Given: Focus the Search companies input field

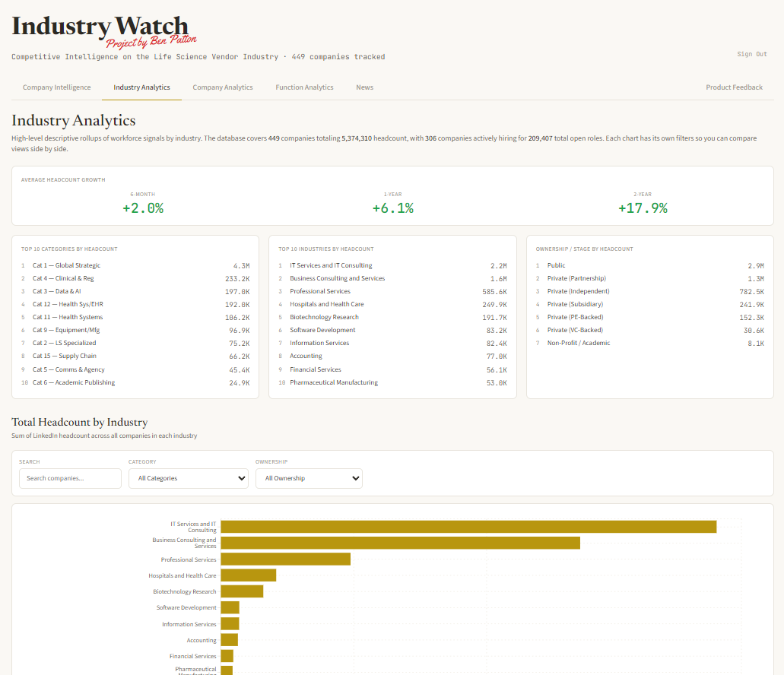Looking at the screenshot, I should 70,478.
